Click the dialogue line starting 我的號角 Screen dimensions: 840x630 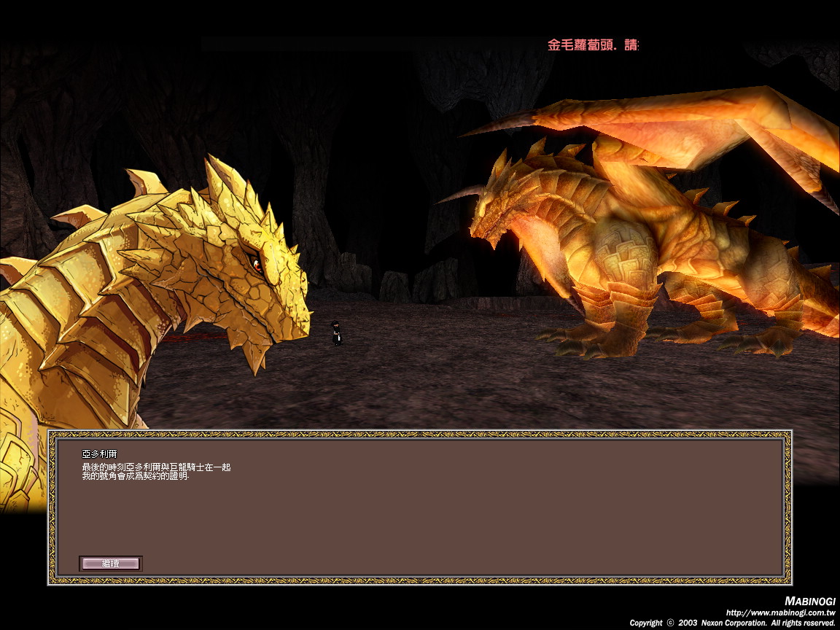[x=136, y=475]
